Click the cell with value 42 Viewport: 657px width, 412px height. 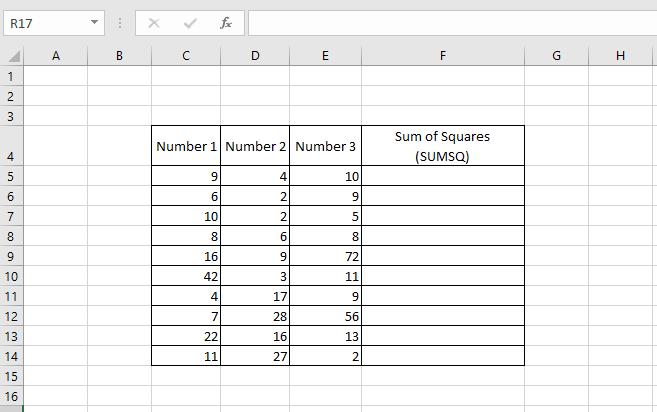[x=186, y=275]
